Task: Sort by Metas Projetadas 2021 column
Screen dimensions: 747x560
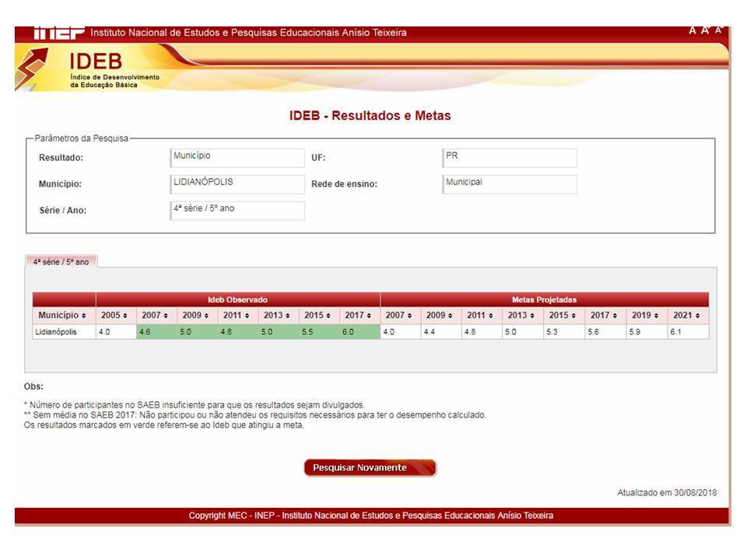Action: (x=689, y=315)
